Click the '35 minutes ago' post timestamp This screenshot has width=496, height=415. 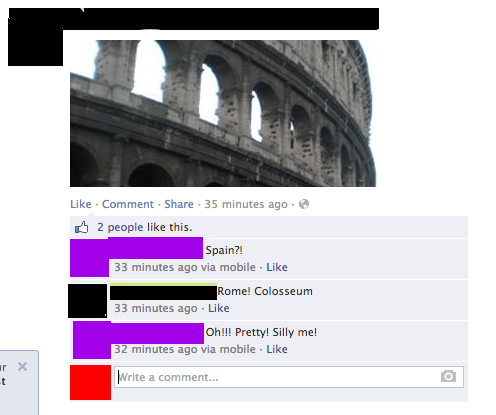coord(246,204)
